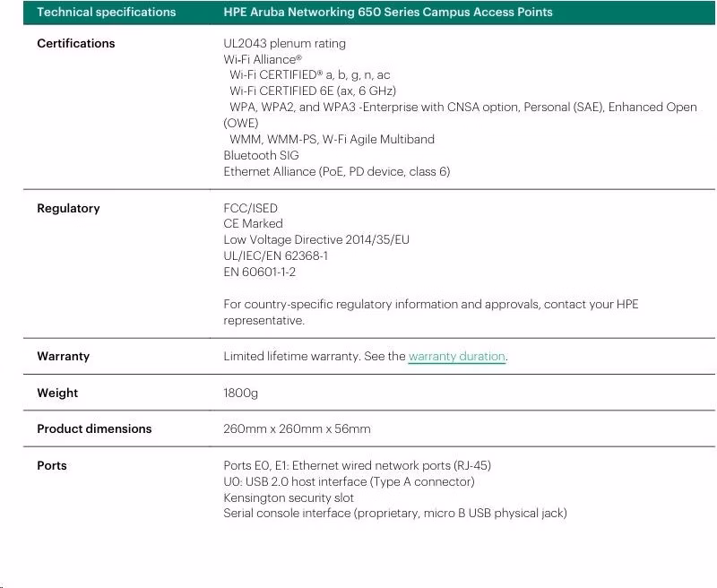The image size is (717, 588).
Task: Click 'Bluetooth SIG' text
Action: [261, 155]
